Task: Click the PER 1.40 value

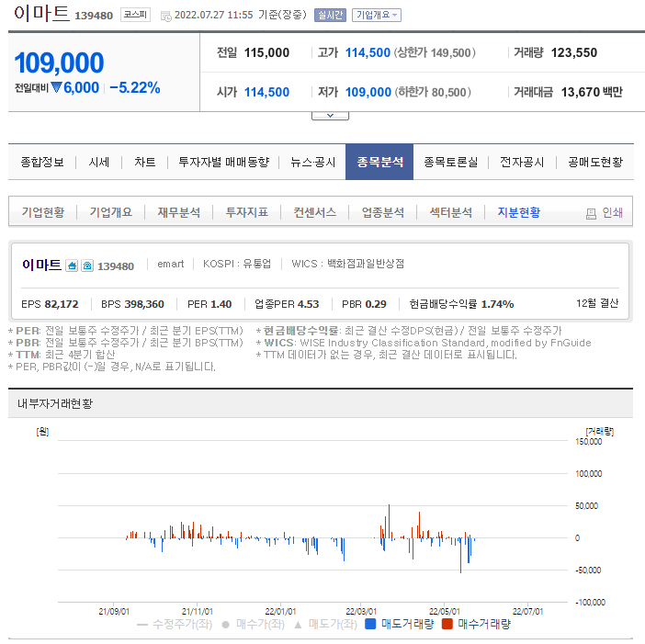Action: (221, 304)
